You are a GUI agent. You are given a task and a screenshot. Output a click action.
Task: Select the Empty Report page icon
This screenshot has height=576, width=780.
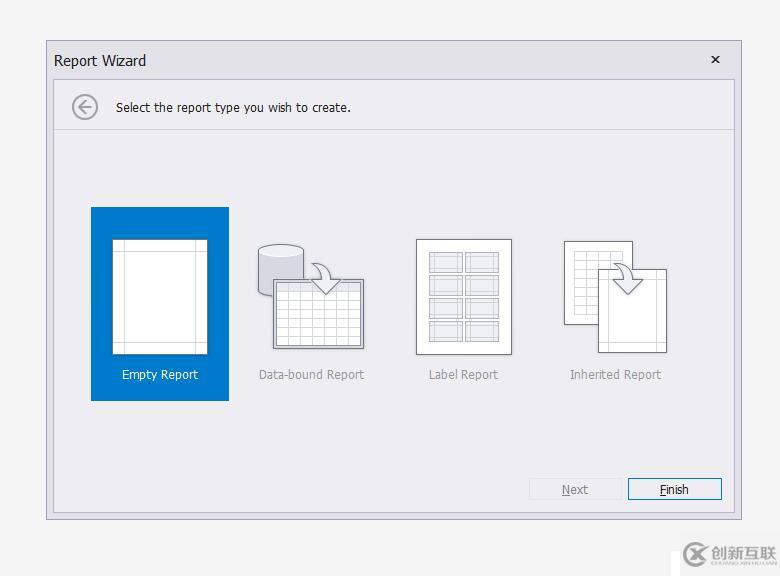click(x=160, y=297)
